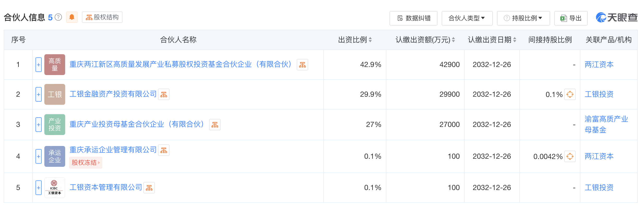Open the 持股比例 dropdown filter
Screen dimensions: 644x208
pos(523,18)
